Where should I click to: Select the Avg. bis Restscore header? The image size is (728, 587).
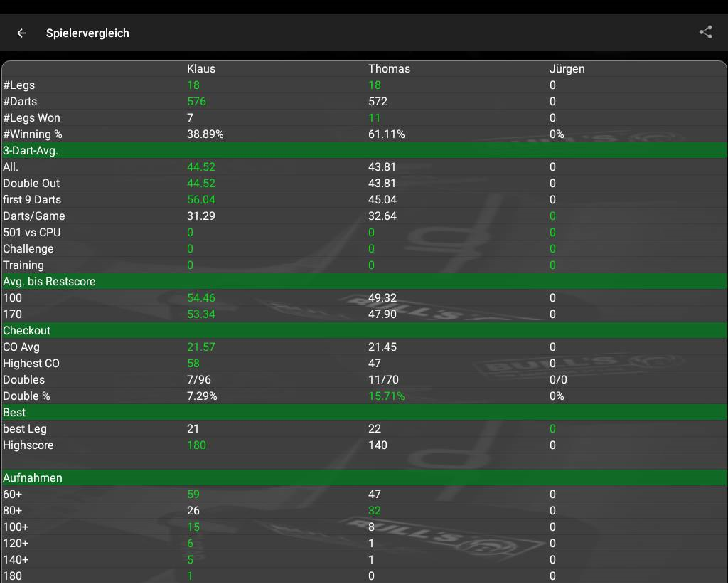49,282
